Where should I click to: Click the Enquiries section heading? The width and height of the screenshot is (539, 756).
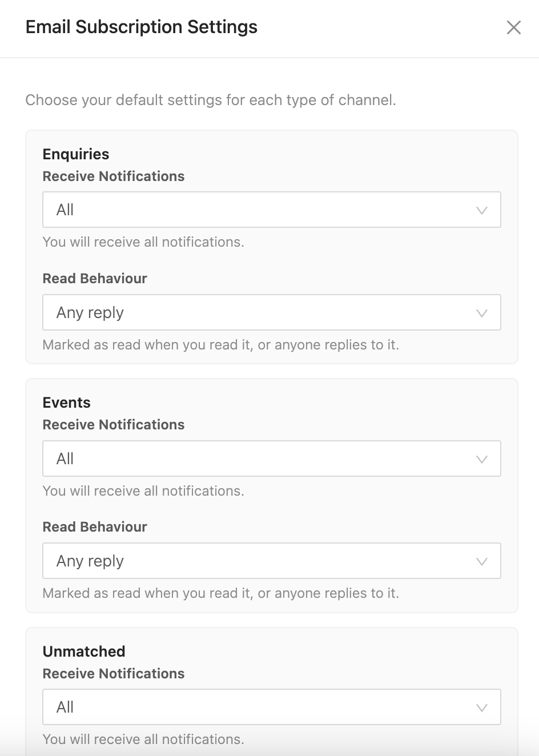[76, 154]
